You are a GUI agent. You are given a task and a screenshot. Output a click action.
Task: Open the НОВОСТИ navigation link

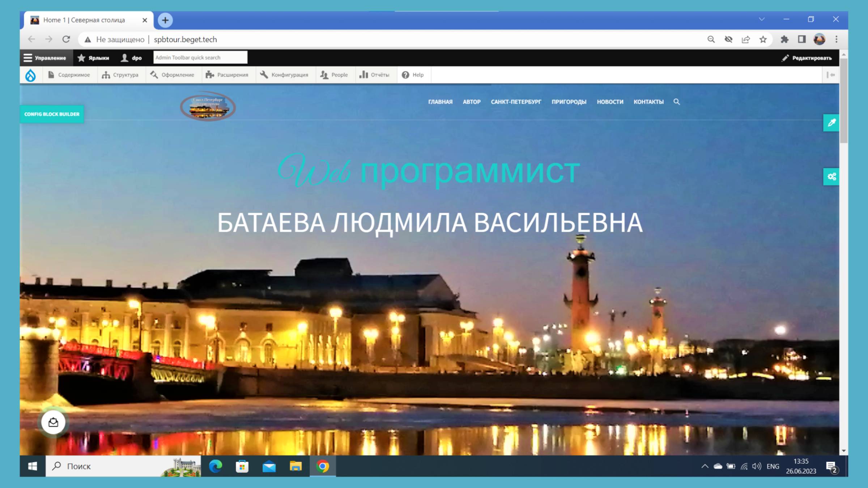click(x=610, y=102)
